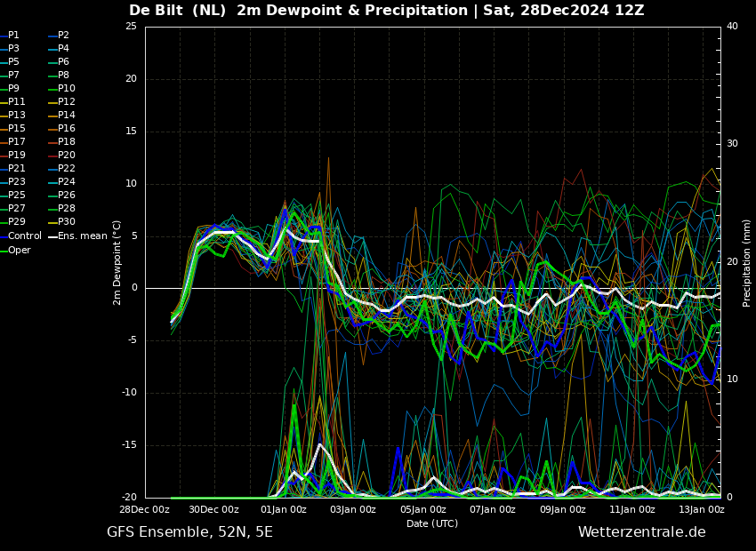Click the Precipitation (mm) axis title
The height and width of the screenshot is (551, 756).
[x=747, y=262]
